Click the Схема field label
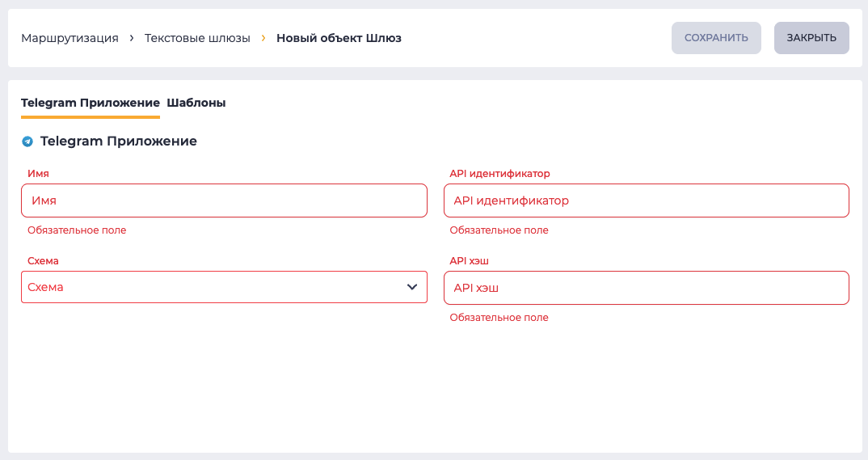This screenshot has height=460, width=868. (x=43, y=261)
